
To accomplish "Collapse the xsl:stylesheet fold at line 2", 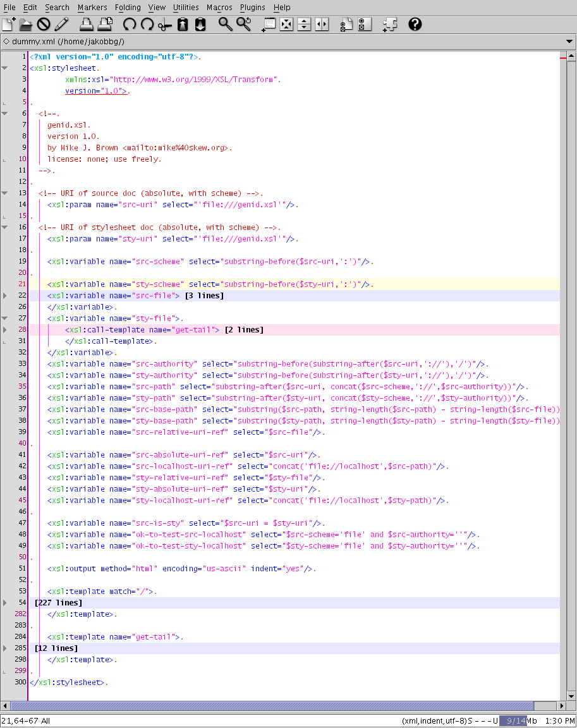I will [x=4, y=68].
